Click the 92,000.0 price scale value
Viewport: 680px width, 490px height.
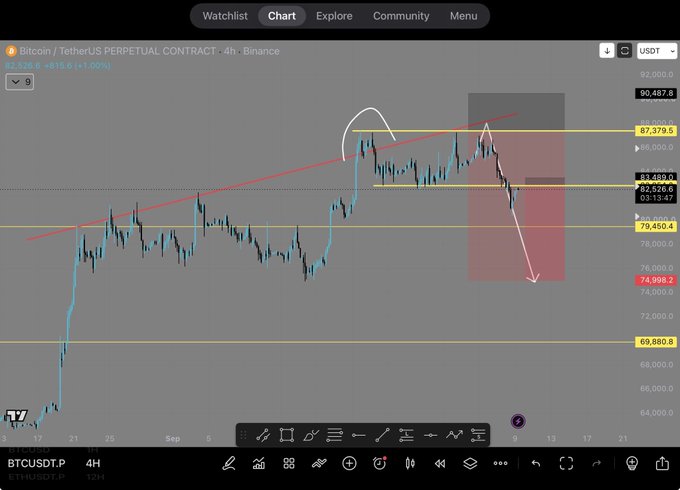(x=657, y=75)
